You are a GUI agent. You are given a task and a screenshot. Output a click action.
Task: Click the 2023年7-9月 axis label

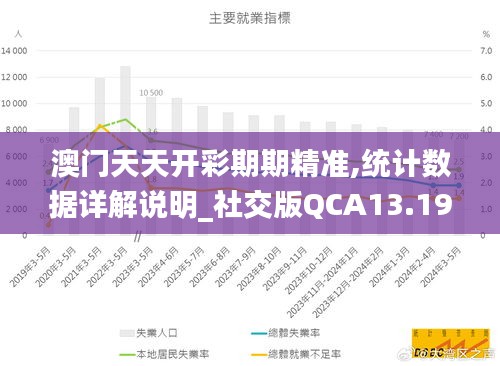(235, 267)
